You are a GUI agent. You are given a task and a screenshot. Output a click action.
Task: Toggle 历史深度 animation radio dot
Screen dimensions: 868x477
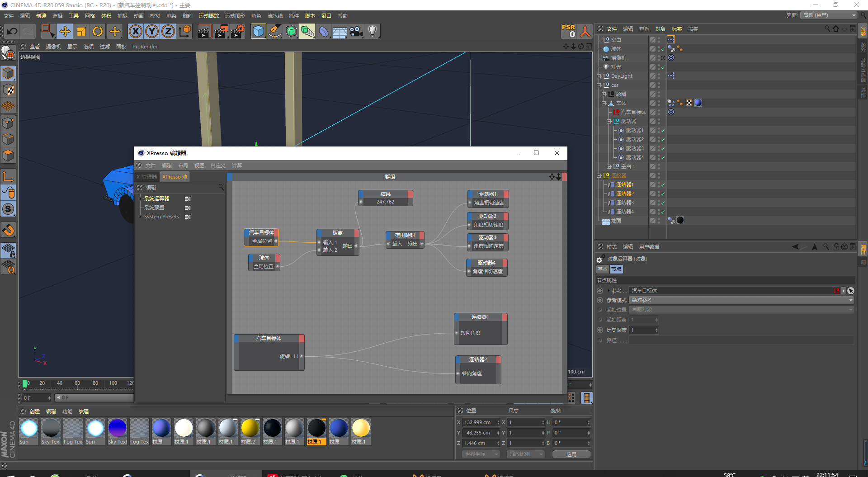click(x=600, y=330)
